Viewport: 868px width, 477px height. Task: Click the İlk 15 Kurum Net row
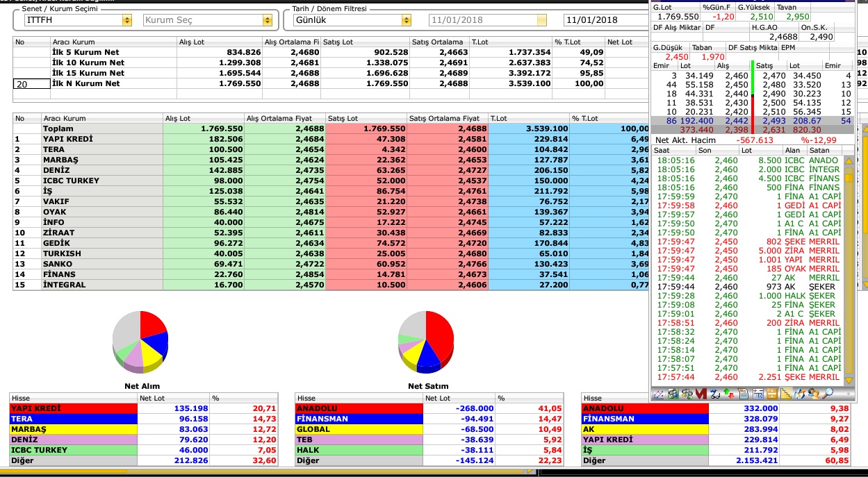(x=331, y=73)
